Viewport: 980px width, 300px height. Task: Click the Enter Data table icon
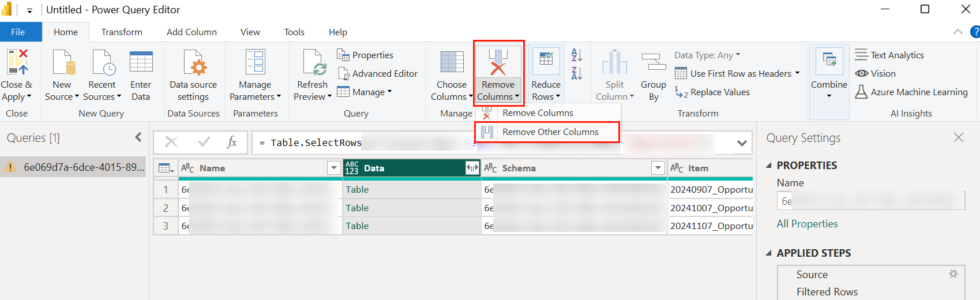click(141, 62)
